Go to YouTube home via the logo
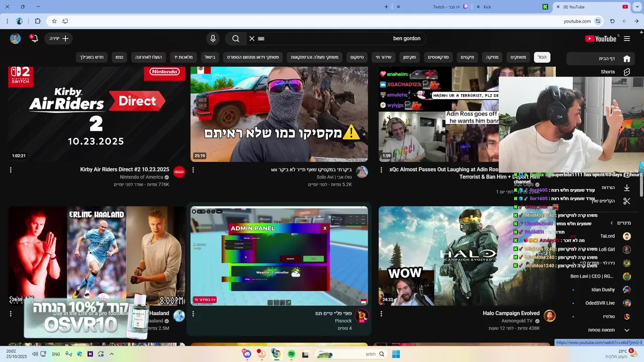Viewport: 644px width, 362px height. coord(600,39)
